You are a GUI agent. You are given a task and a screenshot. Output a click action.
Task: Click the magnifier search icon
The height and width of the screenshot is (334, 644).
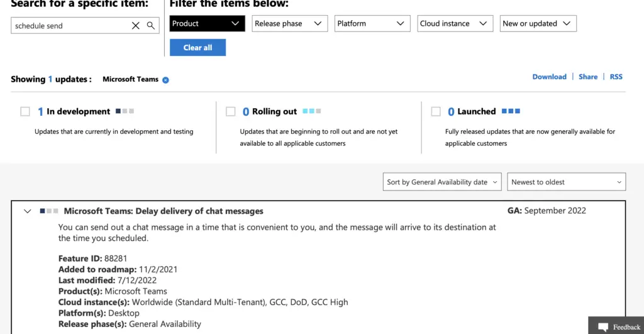151,25
